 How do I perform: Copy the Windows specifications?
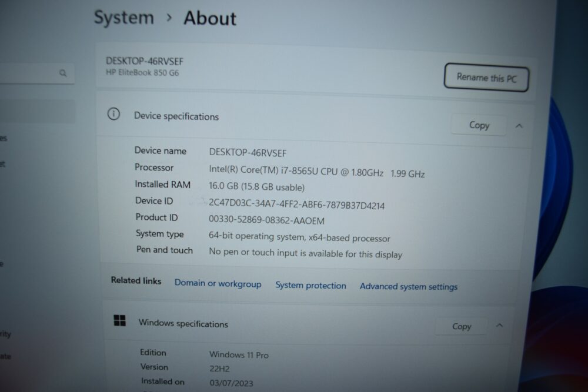[461, 326]
